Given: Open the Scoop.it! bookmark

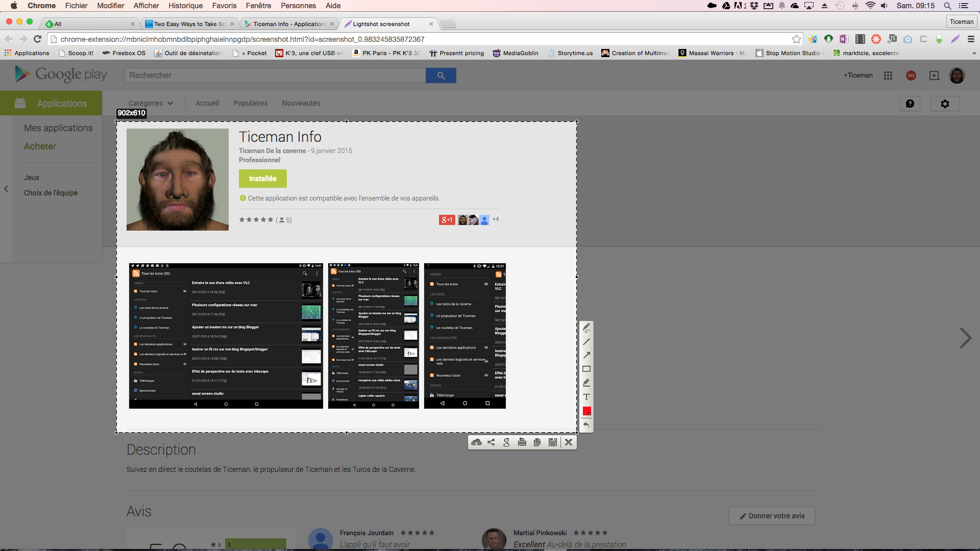Looking at the screenshot, I should [x=76, y=53].
